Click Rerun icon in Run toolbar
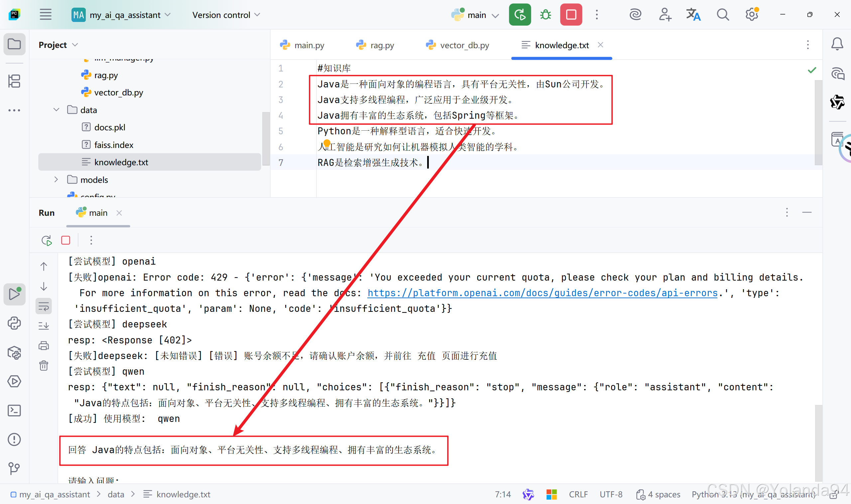 click(x=47, y=240)
